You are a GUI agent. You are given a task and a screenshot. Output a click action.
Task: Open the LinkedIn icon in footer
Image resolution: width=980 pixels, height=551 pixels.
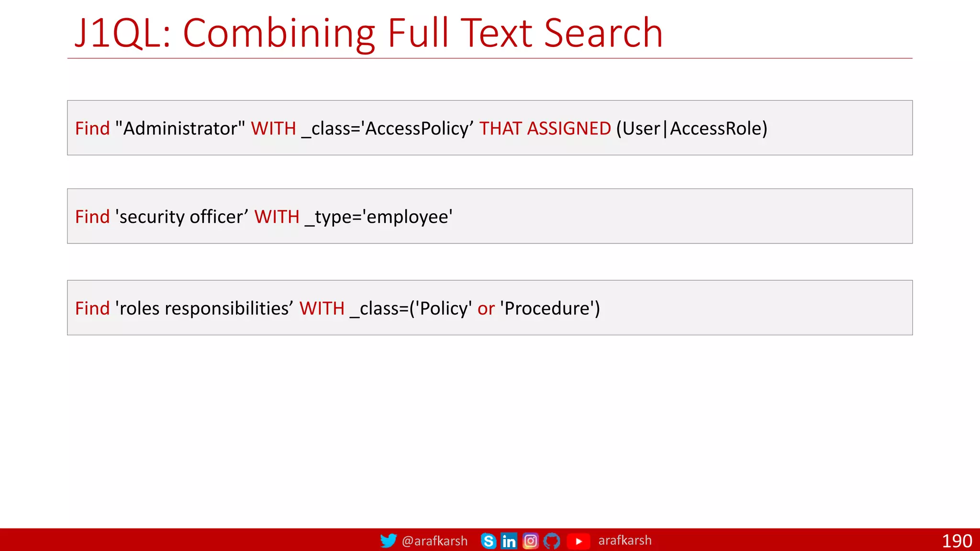(509, 541)
